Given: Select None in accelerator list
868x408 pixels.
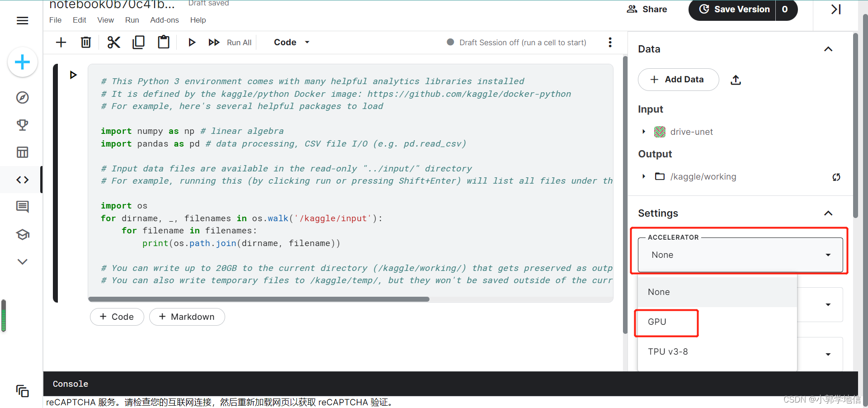Looking at the screenshot, I should [717, 292].
